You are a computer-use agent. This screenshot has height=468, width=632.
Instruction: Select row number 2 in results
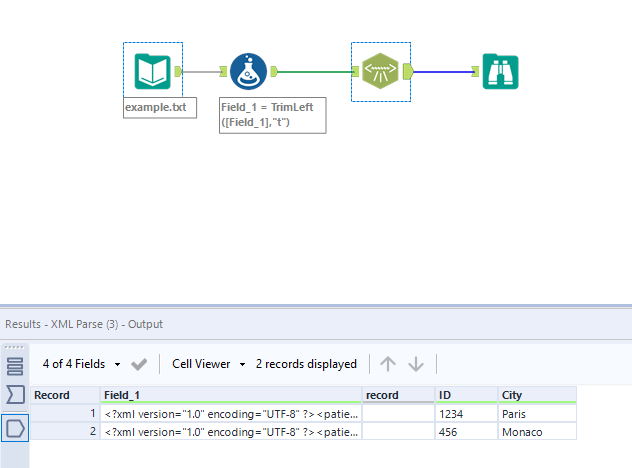(x=65, y=431)
